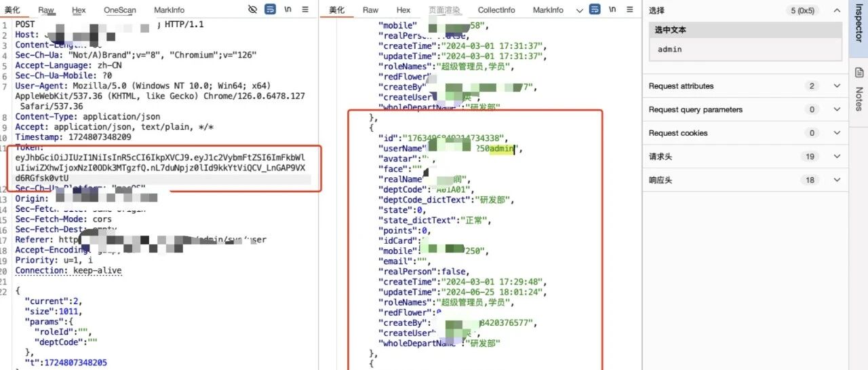Click the "updateTime":"2024-06-25 18:01:24" line
This screenshot has height=370, width=868.
click(x=462, y=291)
